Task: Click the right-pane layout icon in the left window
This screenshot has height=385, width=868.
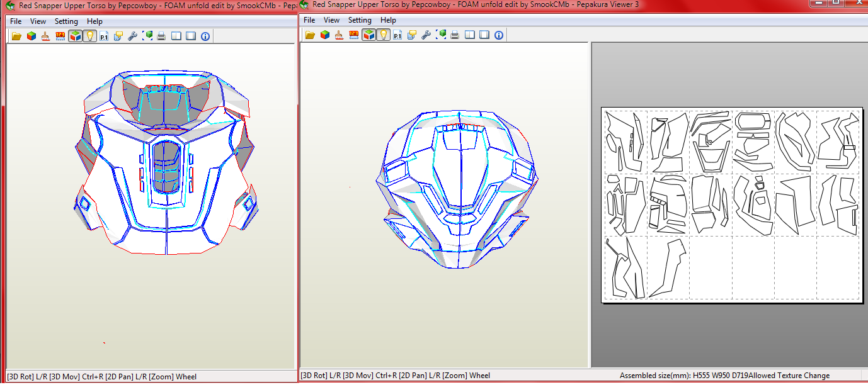Action: coord(191,36)
